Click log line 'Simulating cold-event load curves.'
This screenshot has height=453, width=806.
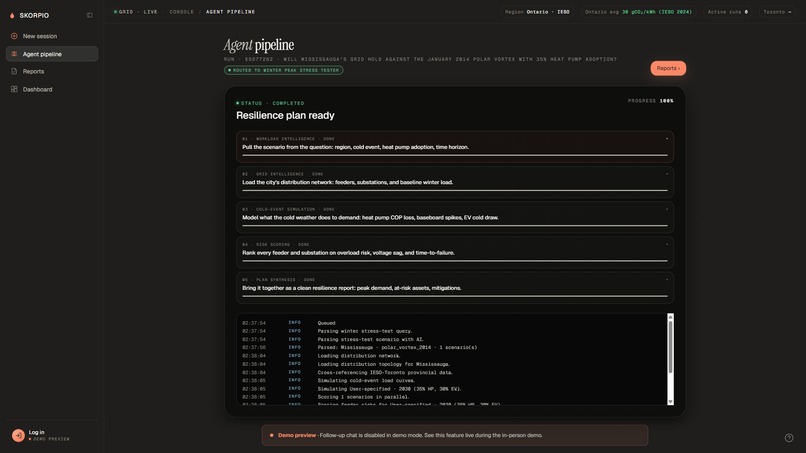(x=367, y=380)
